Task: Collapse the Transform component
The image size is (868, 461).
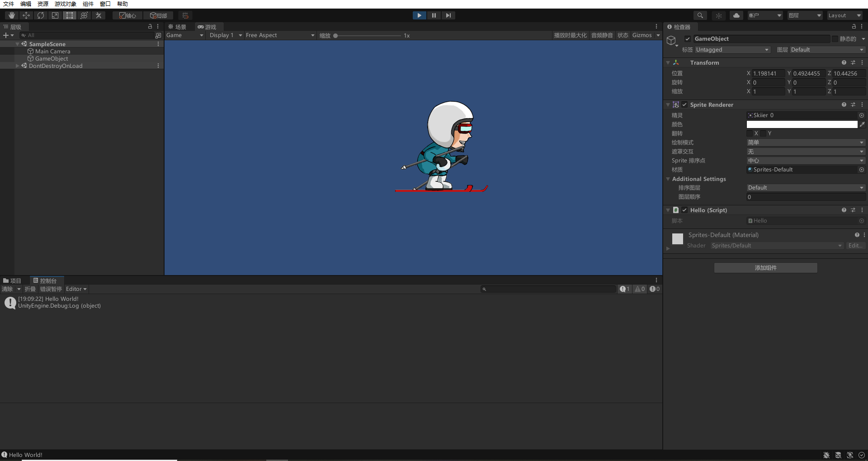Action: click(668, 62)
